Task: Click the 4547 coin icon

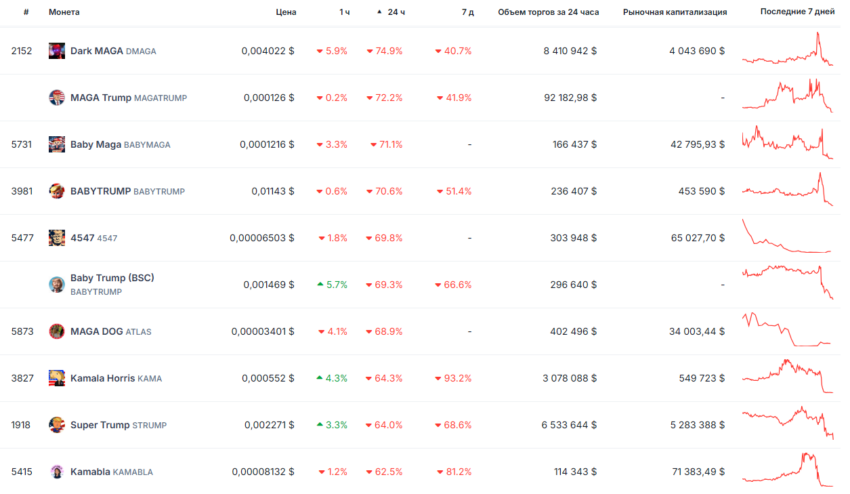Action: click(56, 238)
